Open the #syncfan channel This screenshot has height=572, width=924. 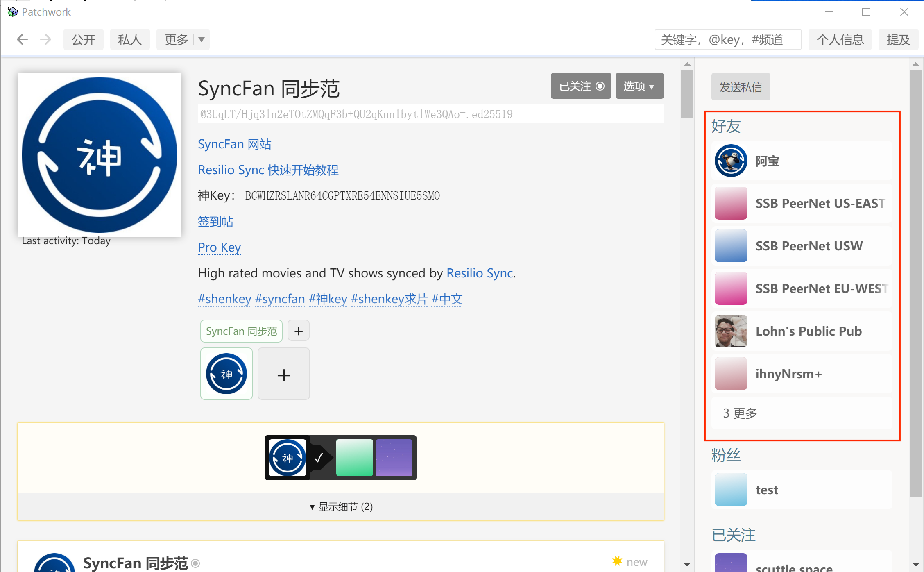tap(280, 299)
